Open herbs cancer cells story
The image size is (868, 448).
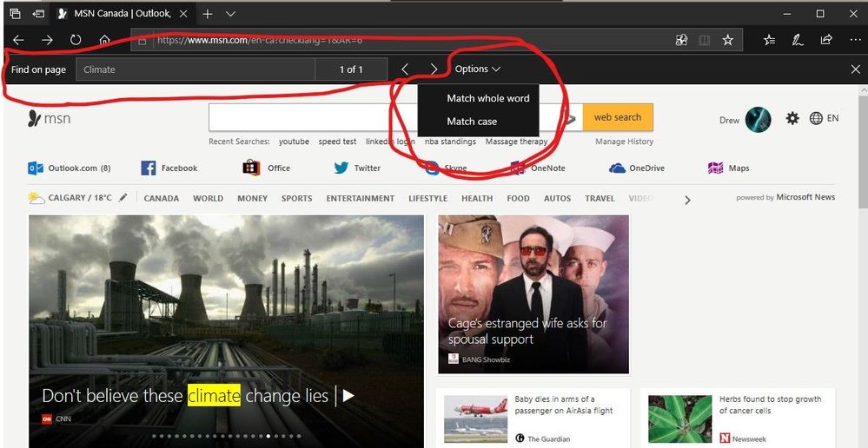(738, 418)
